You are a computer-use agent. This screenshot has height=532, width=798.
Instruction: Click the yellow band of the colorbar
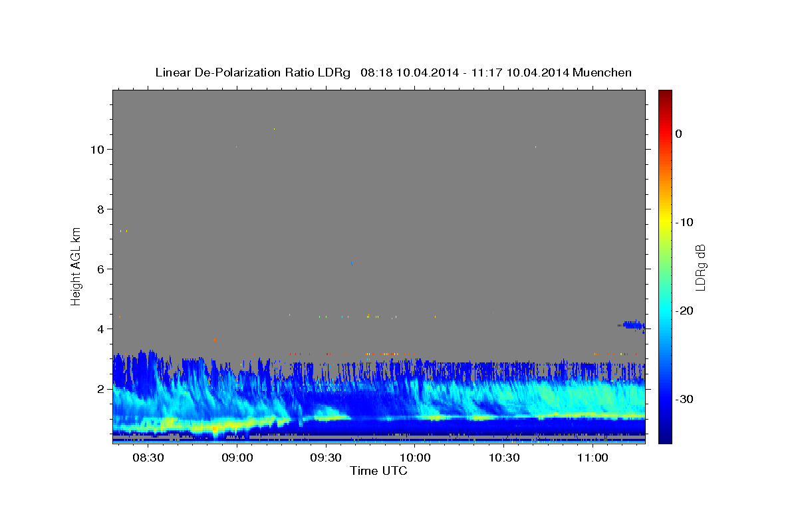665,222
